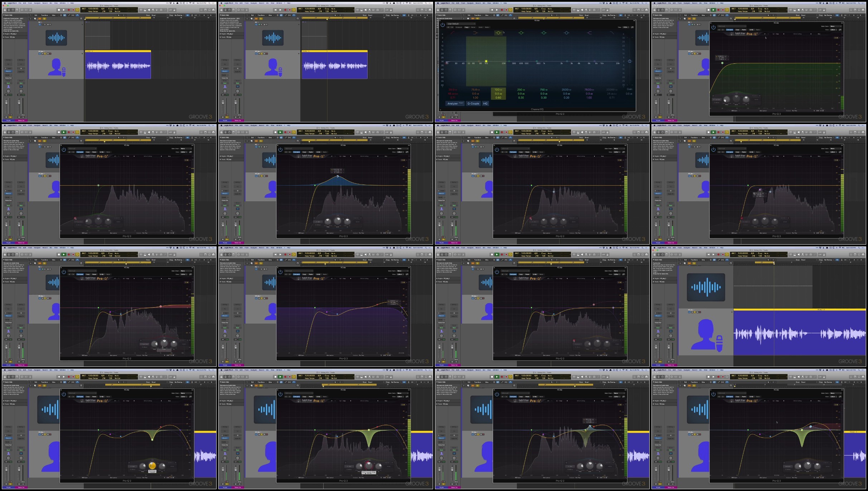Image resolution: width=868 pixels, height=491 pixels.
Task: Toggle the HQ button in Channel EQ
Action: coord(485,103)
